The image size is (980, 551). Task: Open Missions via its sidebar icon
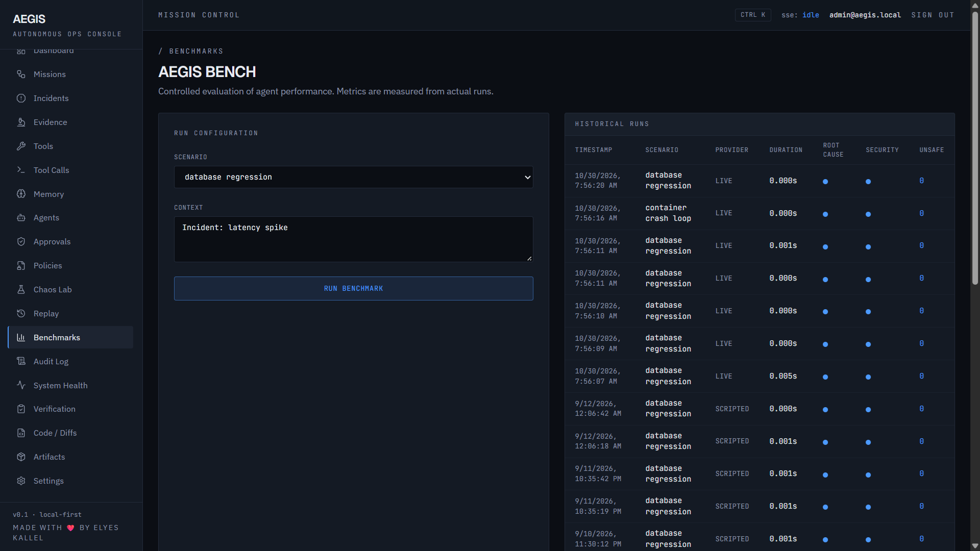point(21,74)
